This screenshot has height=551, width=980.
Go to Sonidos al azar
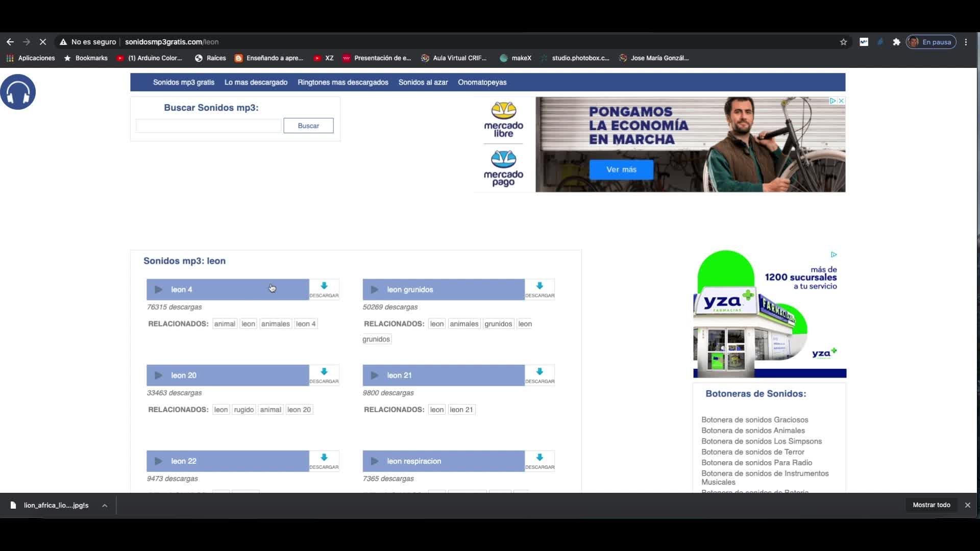coord(423,83)
